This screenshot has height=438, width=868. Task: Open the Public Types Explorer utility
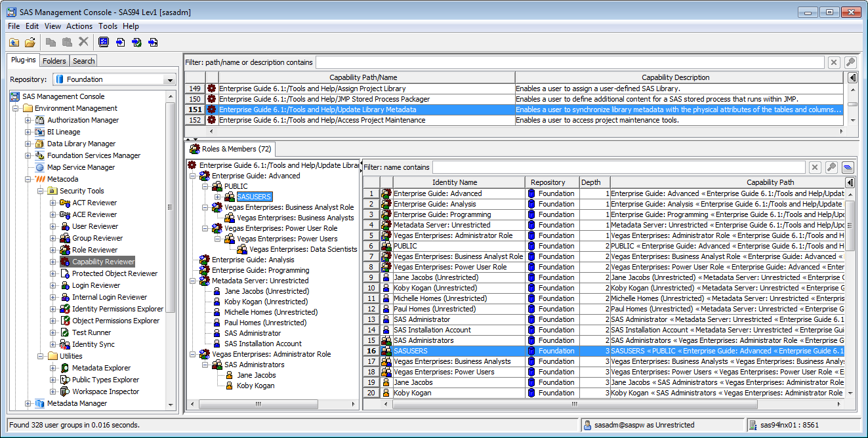(x=106, y=380)
